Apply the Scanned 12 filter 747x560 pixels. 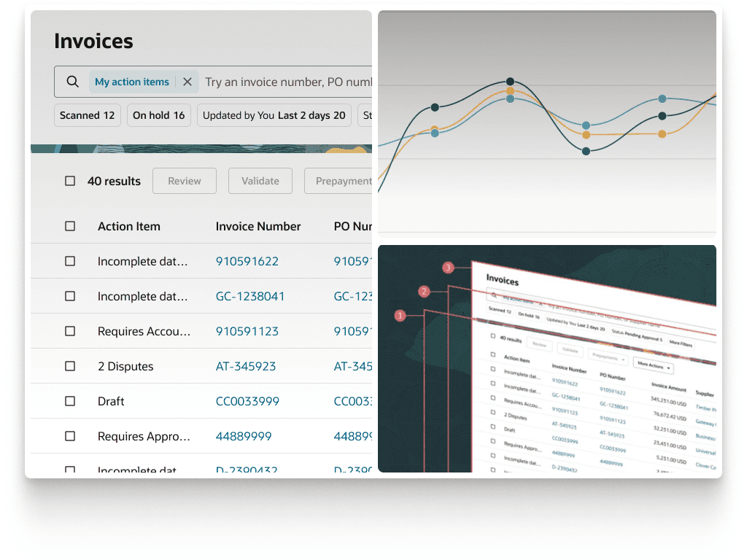coord(88,115)
